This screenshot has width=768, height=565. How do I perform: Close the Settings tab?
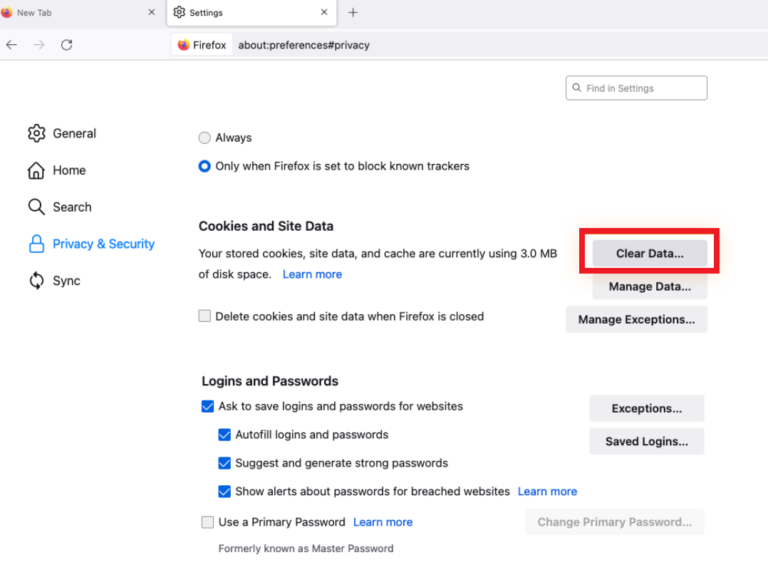click(324, 13)
